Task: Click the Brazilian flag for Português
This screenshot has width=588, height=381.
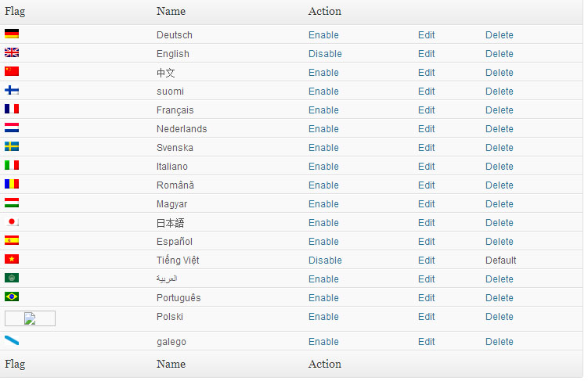Action: (12, 297)
